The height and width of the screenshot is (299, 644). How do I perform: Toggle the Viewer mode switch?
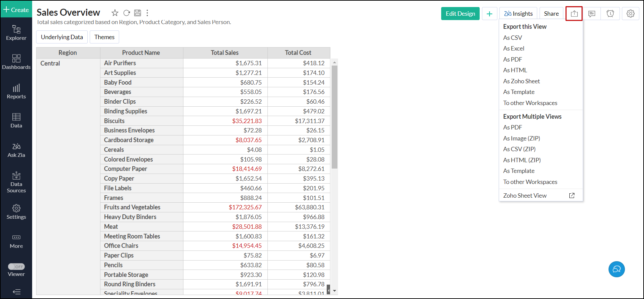click(x=16, y=267)
